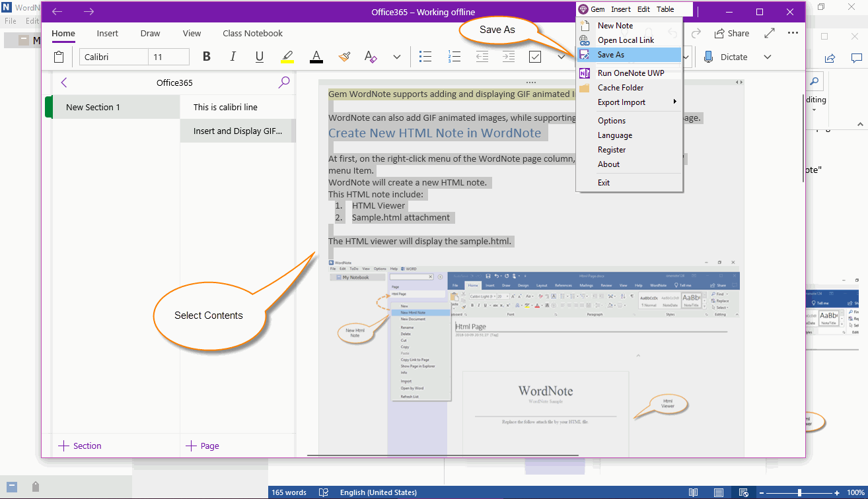Open the page This is calibri line
Viewport: 868px width, 499px height.
tap(238, 107)
